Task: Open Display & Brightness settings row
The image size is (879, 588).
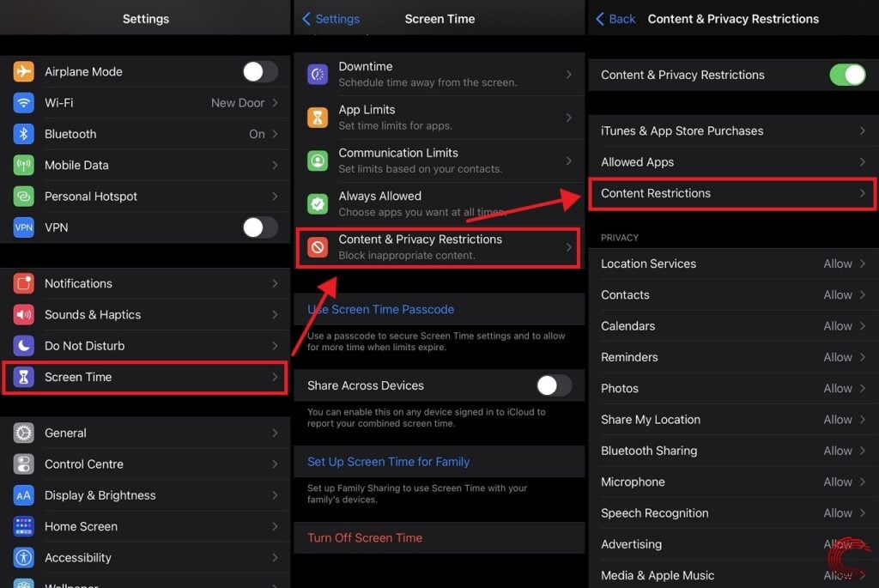Action: coord(145,495)
